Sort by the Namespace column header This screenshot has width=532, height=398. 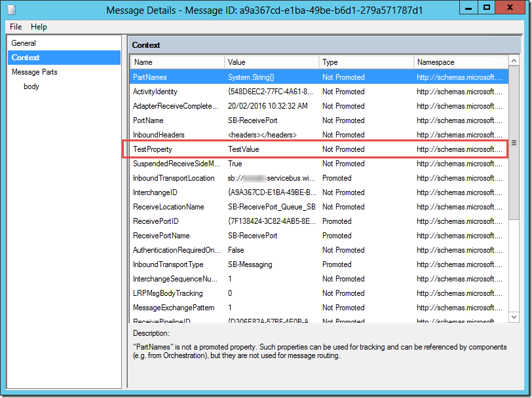[x=460, y=62]
